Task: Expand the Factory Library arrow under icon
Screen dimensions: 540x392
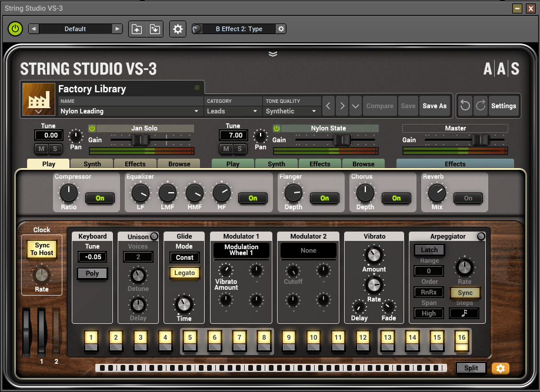Action: click(39, 112)
